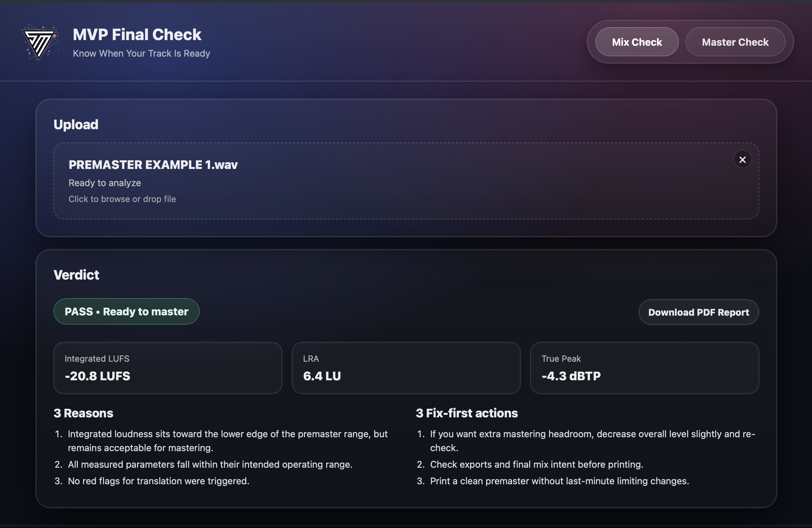Click the "Click to browse or drop file" text
Viewport: 812px width, 528px height.
[x=122, y=199]
